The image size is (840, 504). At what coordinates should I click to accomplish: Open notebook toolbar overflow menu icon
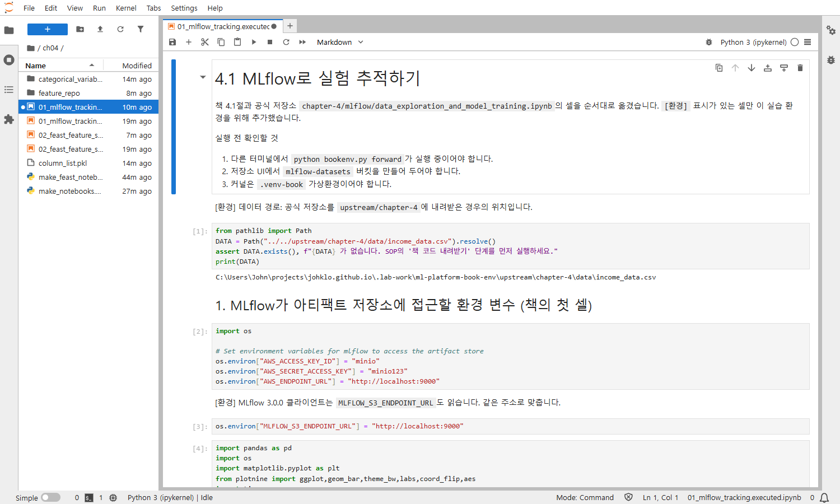[x=808, y=42]
